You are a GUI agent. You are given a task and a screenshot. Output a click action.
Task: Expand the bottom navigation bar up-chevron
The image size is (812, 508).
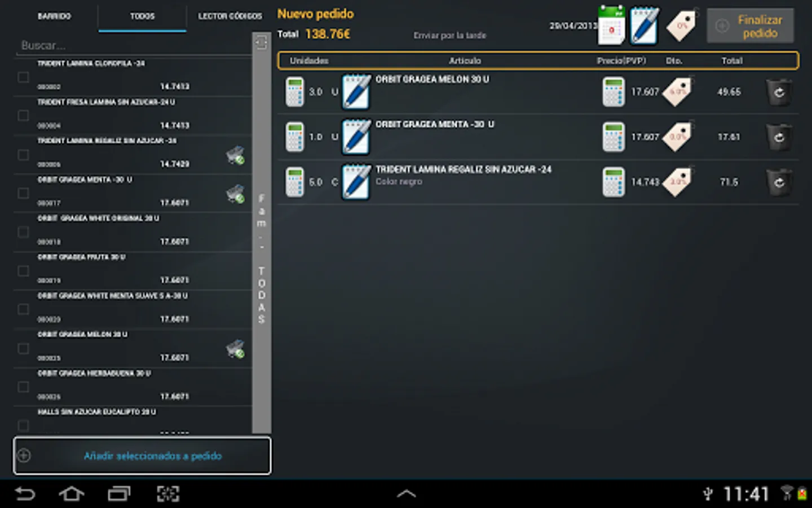tap(406, 494)
